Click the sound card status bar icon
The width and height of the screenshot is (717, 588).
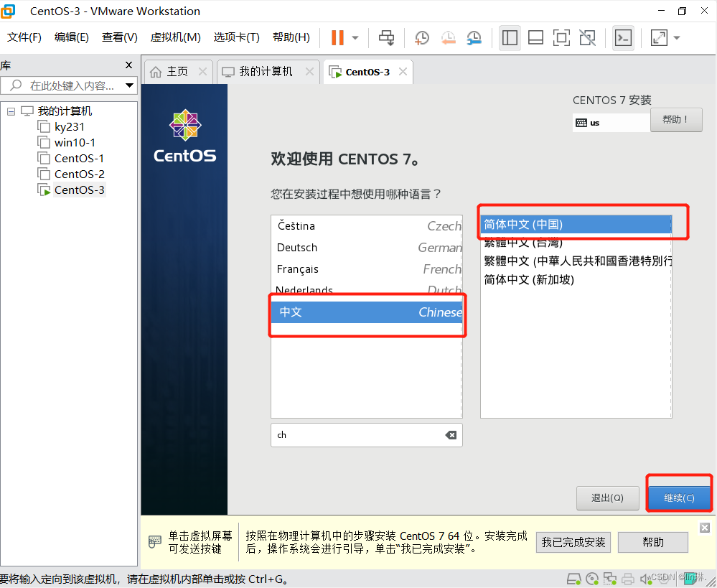point(645,579)
